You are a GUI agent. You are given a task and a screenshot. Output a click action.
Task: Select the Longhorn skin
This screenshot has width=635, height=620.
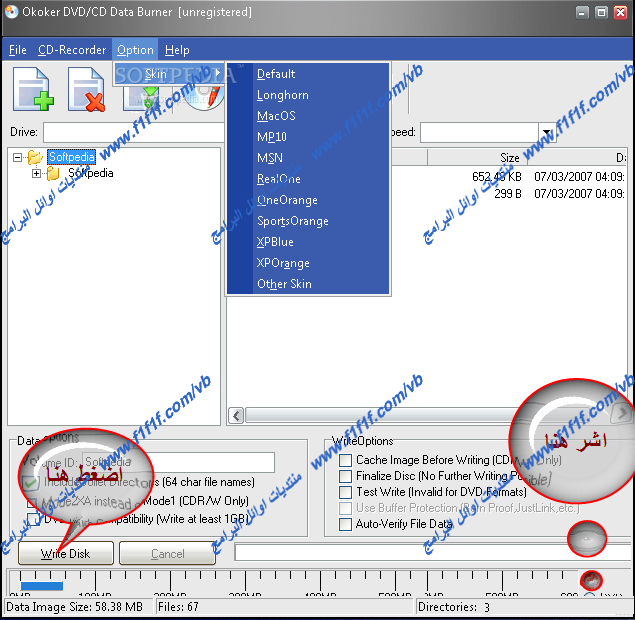282,95
